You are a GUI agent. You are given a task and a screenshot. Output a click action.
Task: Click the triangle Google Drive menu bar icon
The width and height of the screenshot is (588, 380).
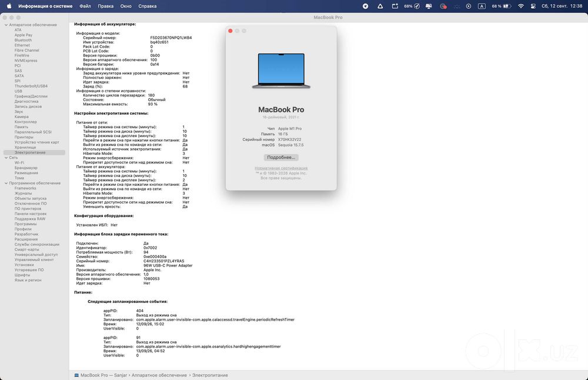380,6
